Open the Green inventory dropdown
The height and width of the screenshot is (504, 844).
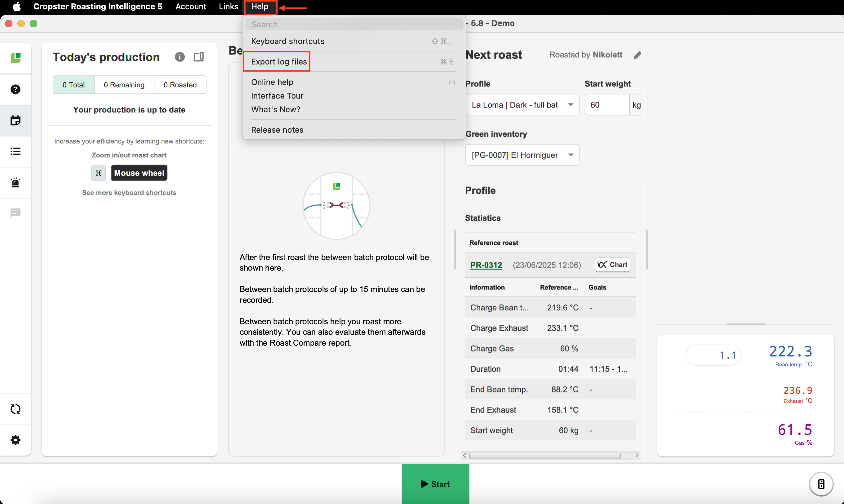pos(522,155)
